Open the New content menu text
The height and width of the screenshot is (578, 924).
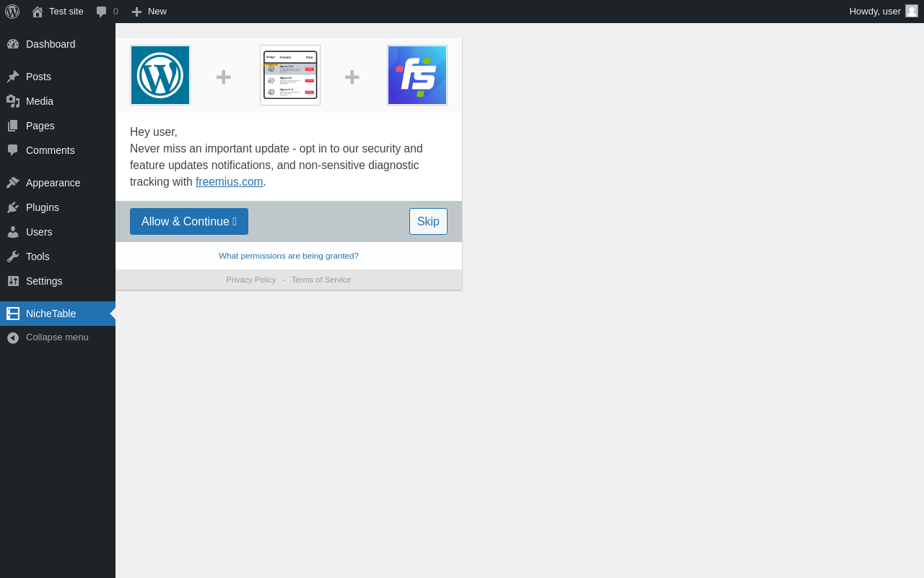157,12
